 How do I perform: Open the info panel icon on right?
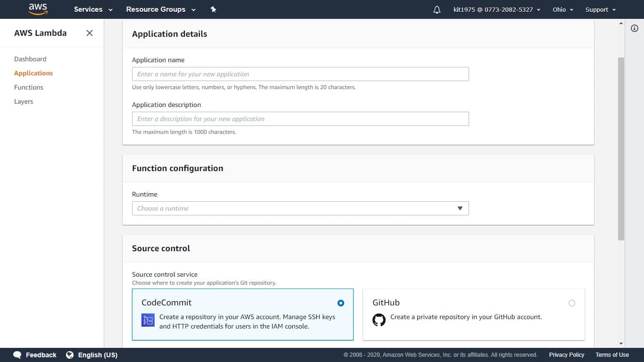635,28
